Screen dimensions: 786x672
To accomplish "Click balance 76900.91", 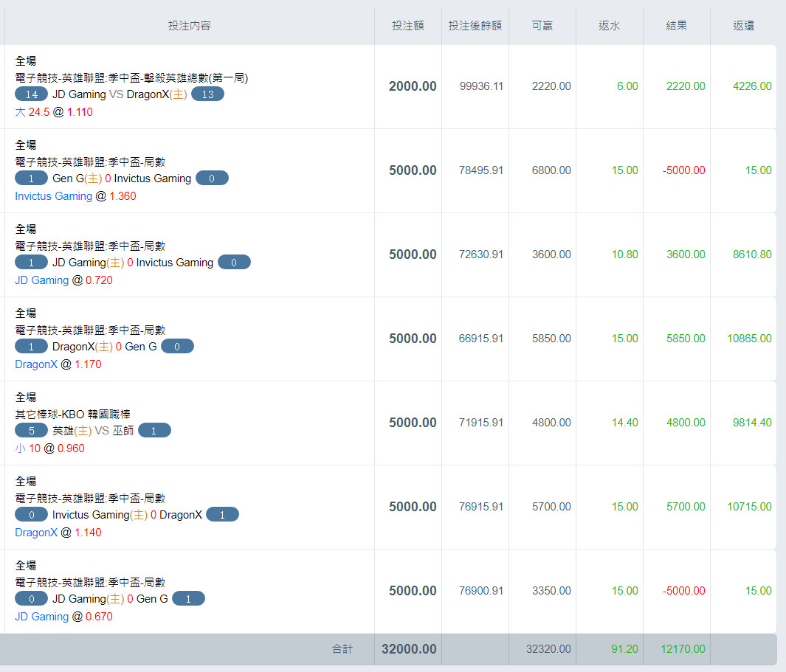I will [x=481, y=592].
